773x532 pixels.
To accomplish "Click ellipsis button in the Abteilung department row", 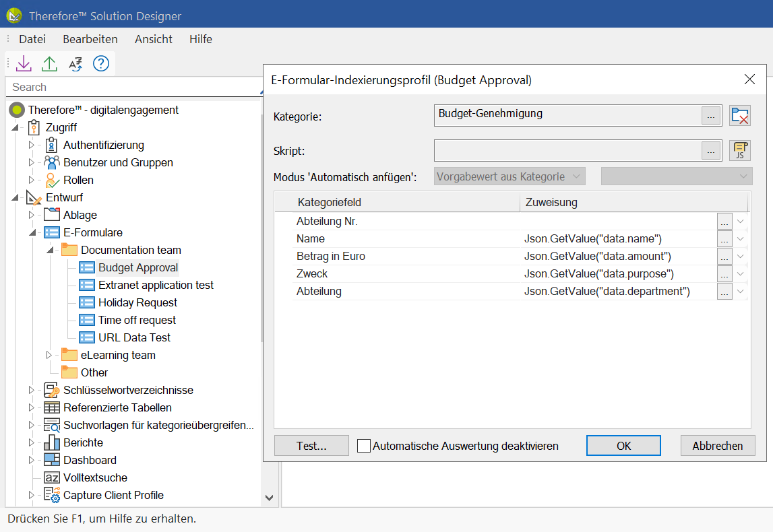I will point(724,292).
